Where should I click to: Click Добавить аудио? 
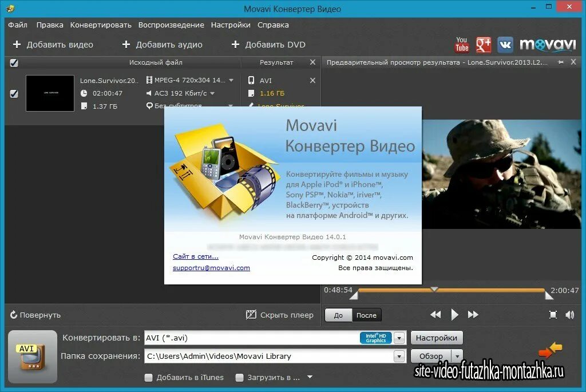click(163, 45)
